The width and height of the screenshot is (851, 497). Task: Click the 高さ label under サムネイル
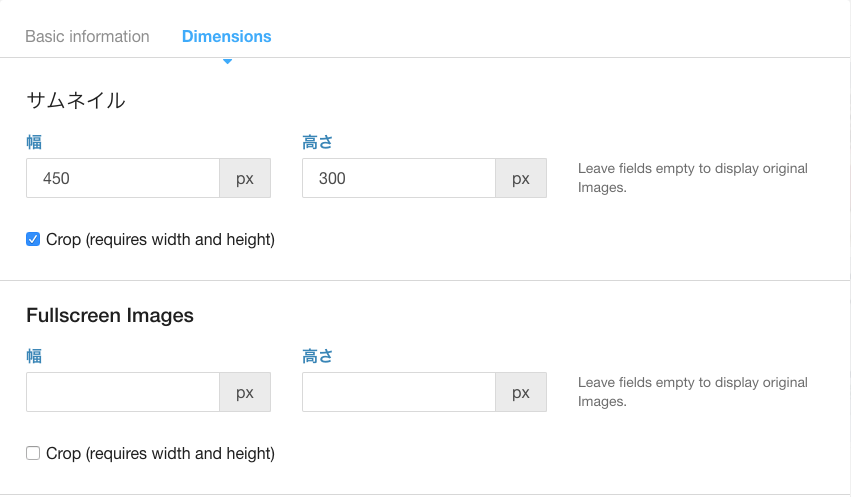pos(317,142)
